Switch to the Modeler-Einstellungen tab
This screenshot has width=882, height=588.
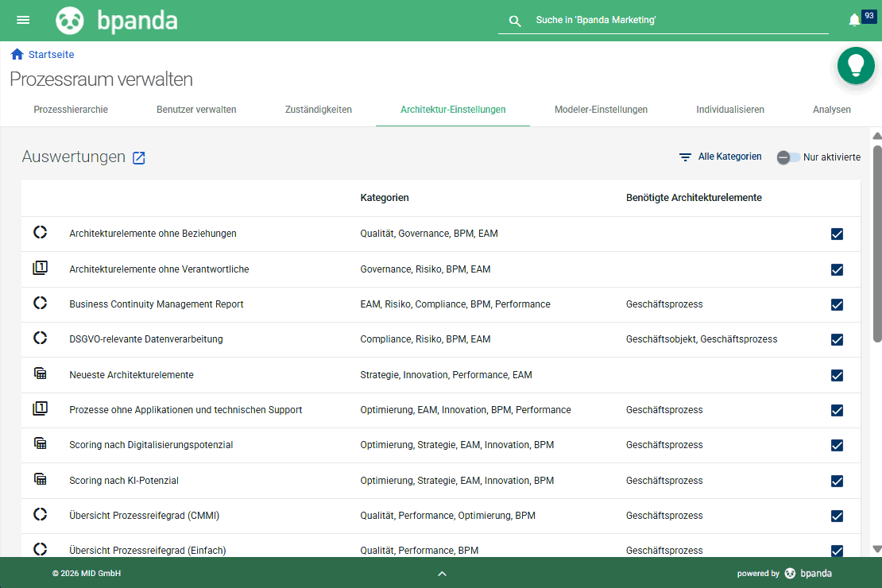602,110
